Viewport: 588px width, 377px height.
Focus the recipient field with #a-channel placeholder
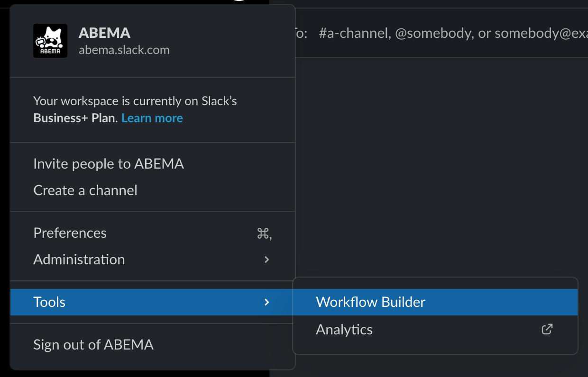click(441, 33)
